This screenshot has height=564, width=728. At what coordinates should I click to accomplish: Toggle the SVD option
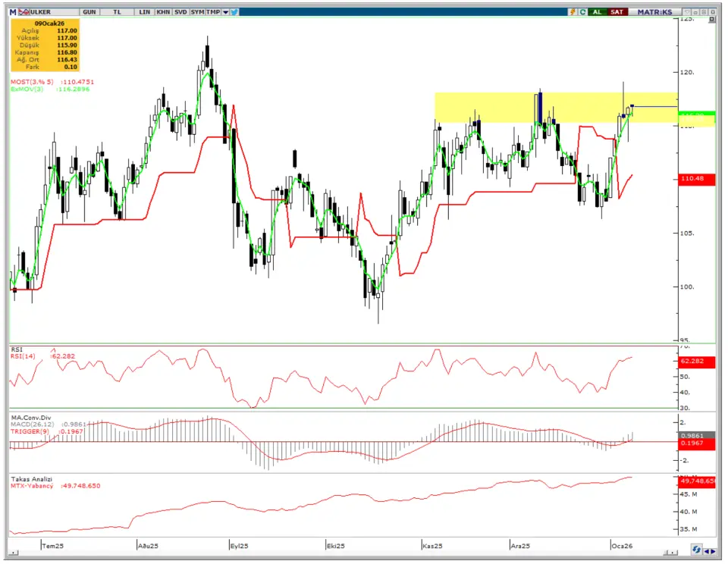pos(180,12)
